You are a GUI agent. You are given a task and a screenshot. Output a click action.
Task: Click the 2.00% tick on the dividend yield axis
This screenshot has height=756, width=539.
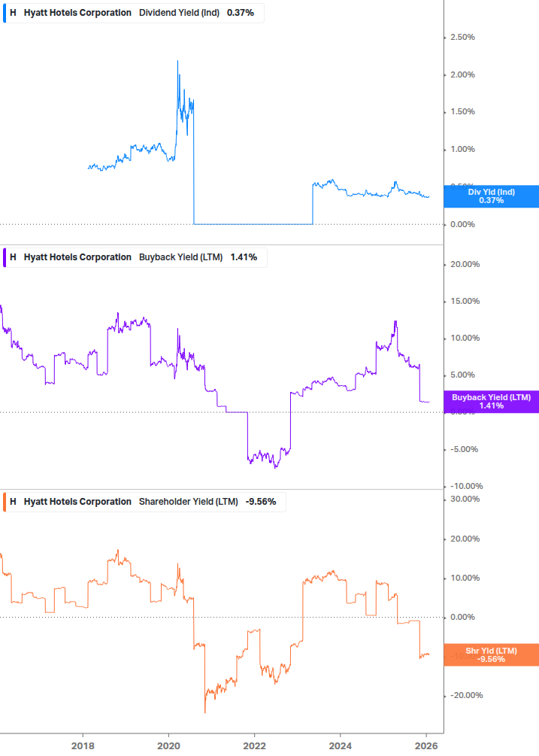[462, 74]
